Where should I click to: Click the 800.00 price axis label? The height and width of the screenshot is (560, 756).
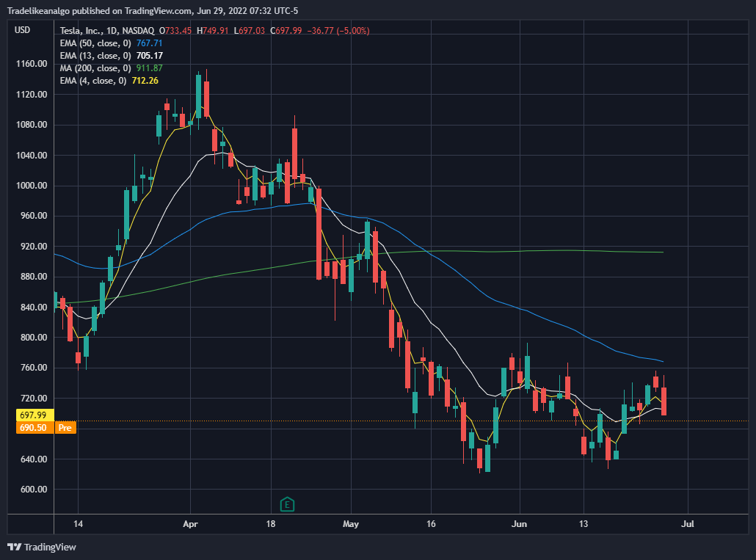tap(34, 338)
